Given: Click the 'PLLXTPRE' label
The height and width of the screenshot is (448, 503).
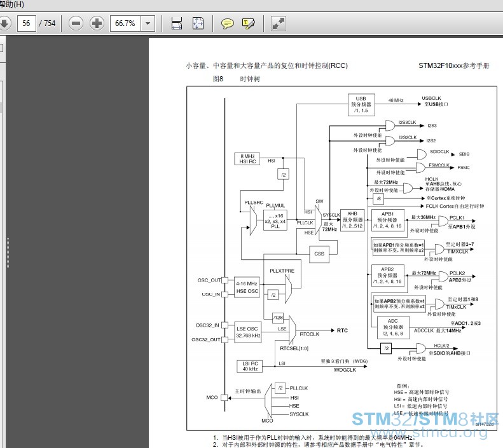Looking at the screenshot, I should [282, 271].
